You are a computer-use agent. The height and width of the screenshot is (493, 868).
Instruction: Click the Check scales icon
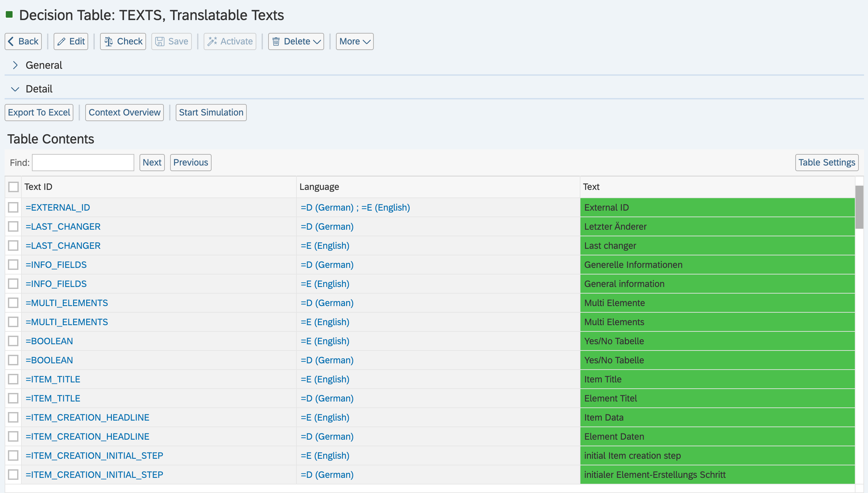[109, 41]
